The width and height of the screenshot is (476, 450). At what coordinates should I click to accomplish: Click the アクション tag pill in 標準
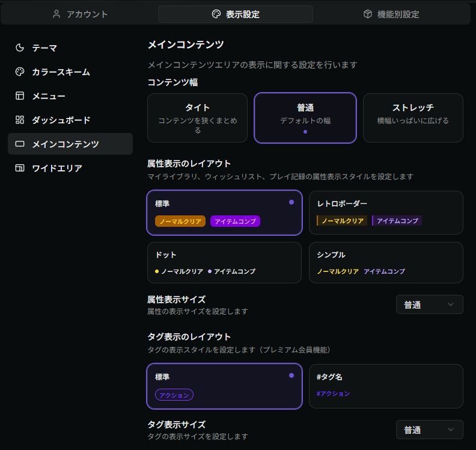click(x=174, y=395)
